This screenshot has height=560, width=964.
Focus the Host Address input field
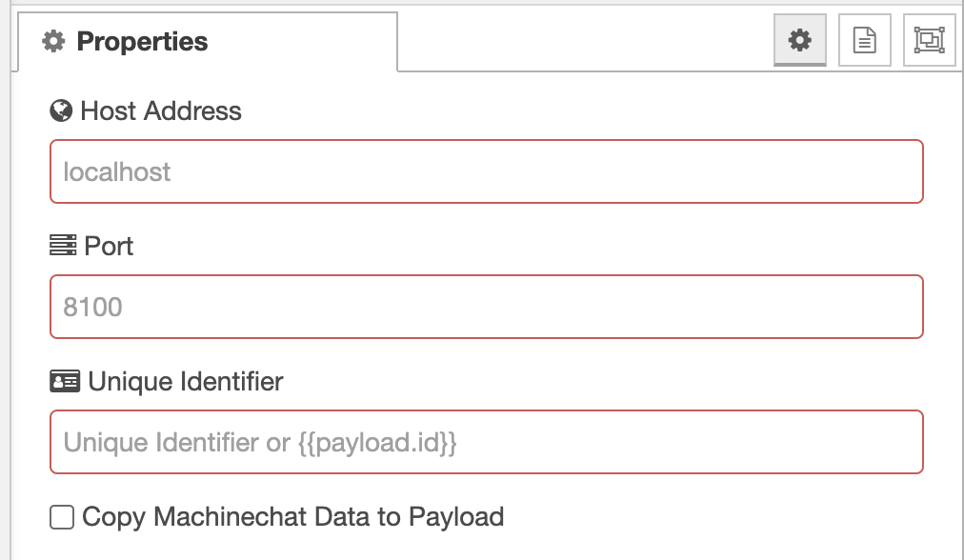486,171
